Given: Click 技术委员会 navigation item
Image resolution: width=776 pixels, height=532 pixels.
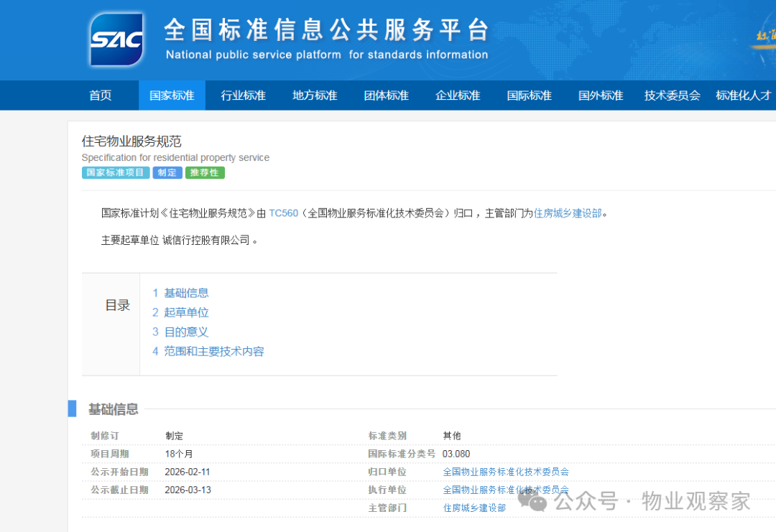Looking at the screenshot, I should [672, 95].
